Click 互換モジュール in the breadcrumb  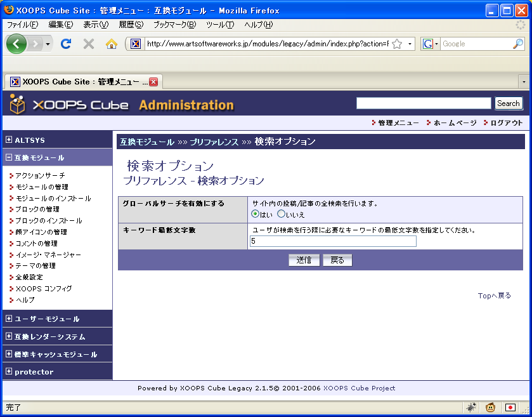click(x=147, y=142)
